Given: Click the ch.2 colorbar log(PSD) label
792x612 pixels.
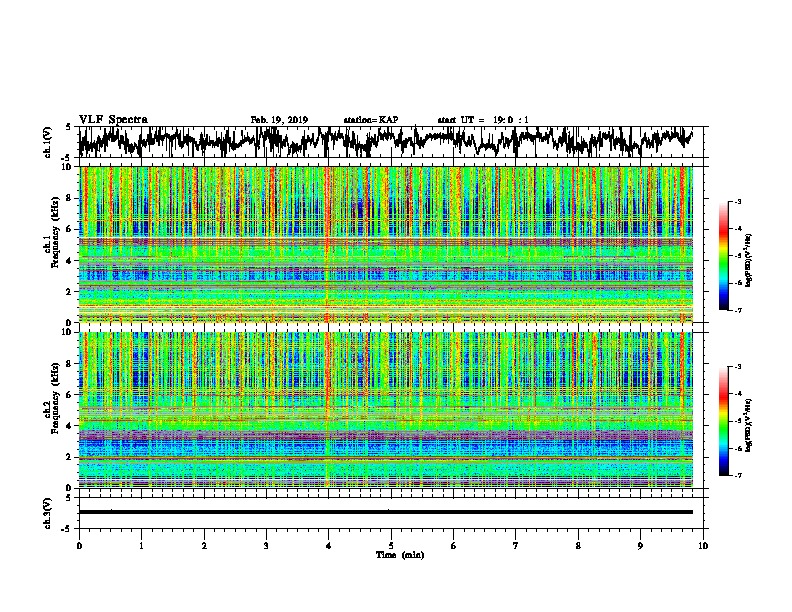Looking at the screenshot, I should [x=749, y=425].
